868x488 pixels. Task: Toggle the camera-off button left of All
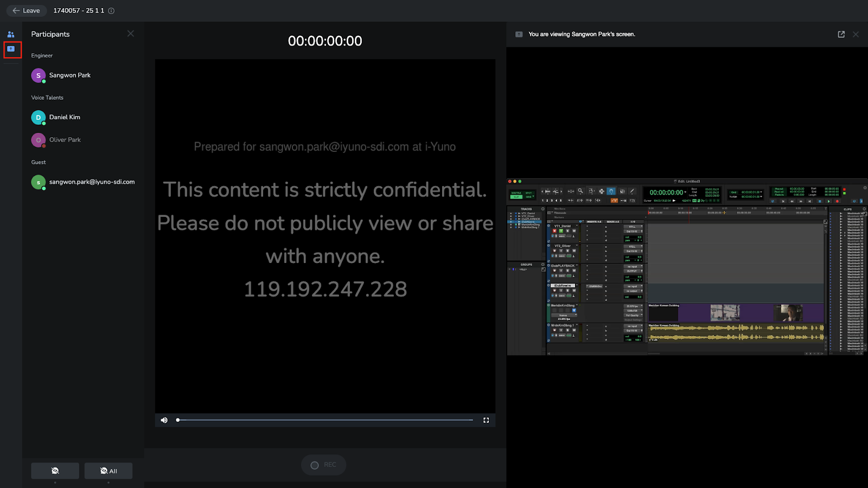click(x=55, y=471)
